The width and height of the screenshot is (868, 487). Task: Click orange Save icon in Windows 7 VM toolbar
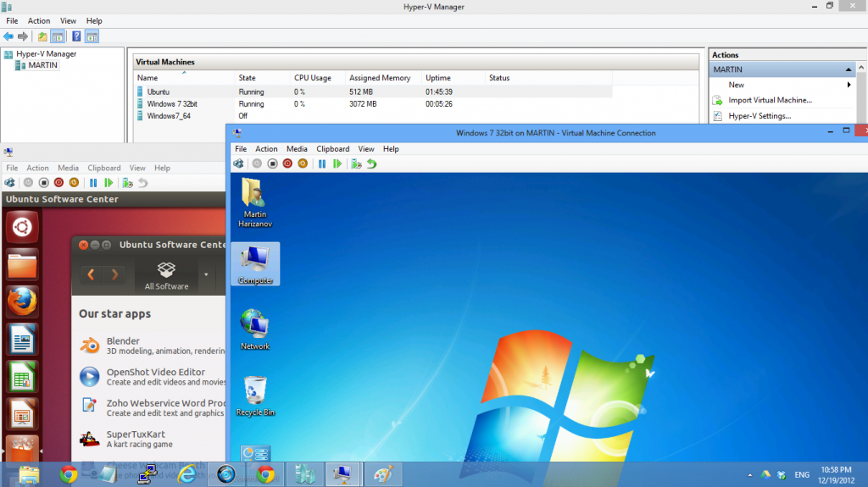(303, 163)
